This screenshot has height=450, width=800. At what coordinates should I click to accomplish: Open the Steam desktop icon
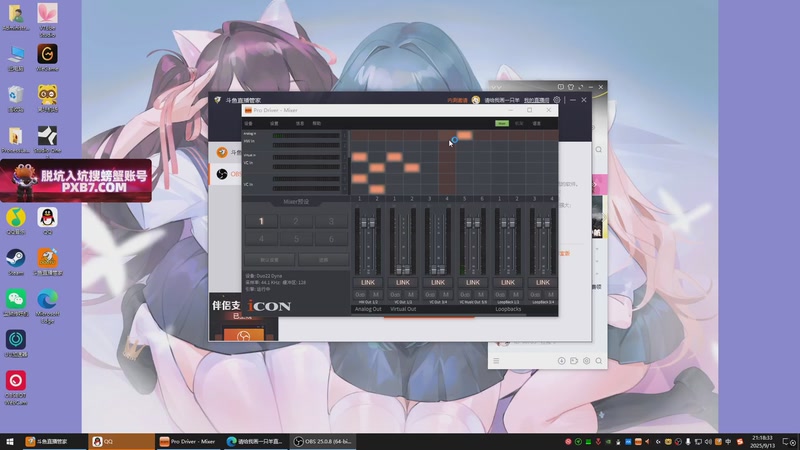point(16,262)
